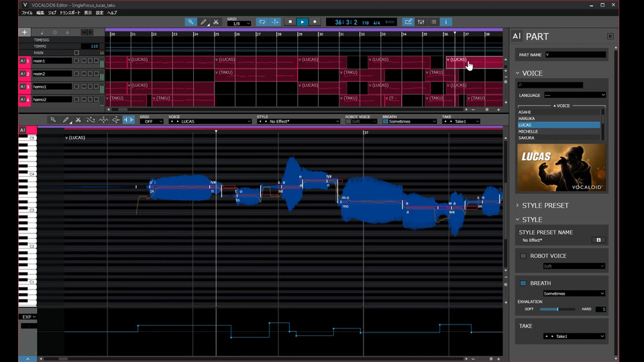Open the ヘルプ menu
Screen dimensions: 644x362
(112, 13)
